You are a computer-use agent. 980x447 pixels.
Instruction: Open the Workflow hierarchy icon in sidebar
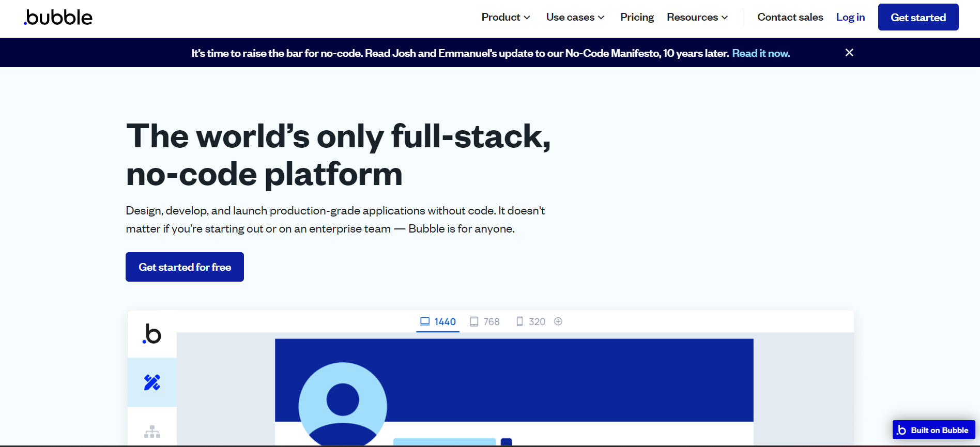[x=152, y=431]
